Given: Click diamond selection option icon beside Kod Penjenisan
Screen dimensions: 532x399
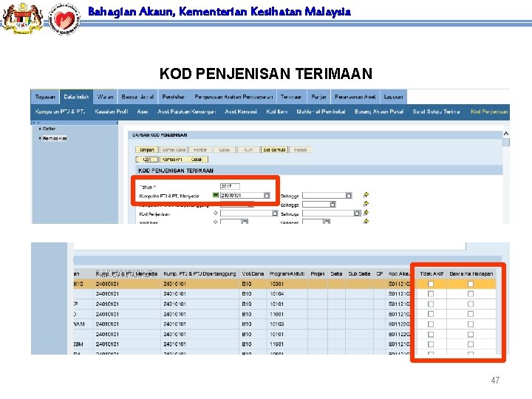Looking at the screenshot, I should coord(216,213).
